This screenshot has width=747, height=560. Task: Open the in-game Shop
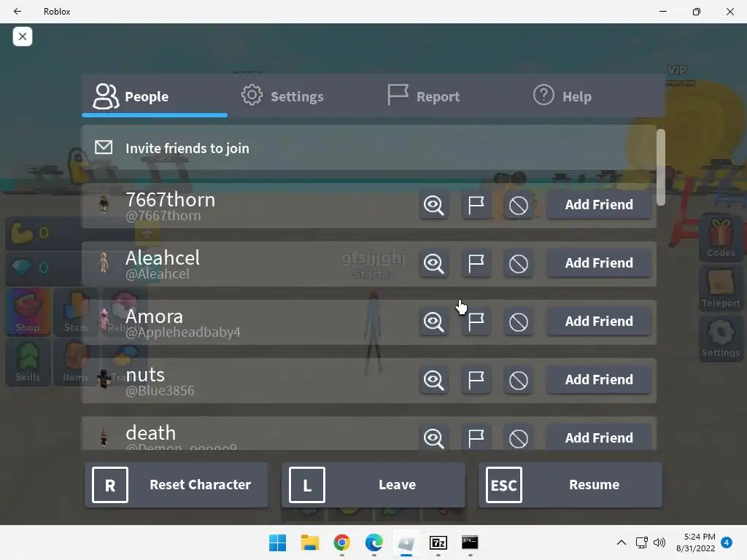28,312
